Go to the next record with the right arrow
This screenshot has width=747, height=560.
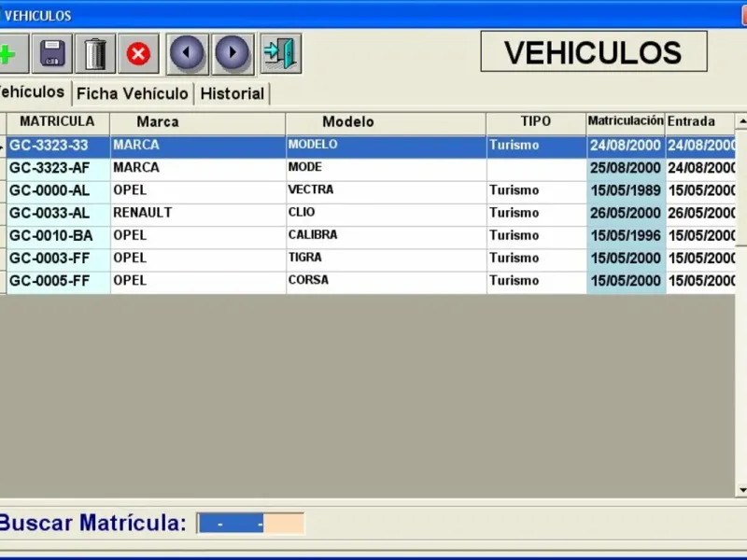click(x=233, y=54)
